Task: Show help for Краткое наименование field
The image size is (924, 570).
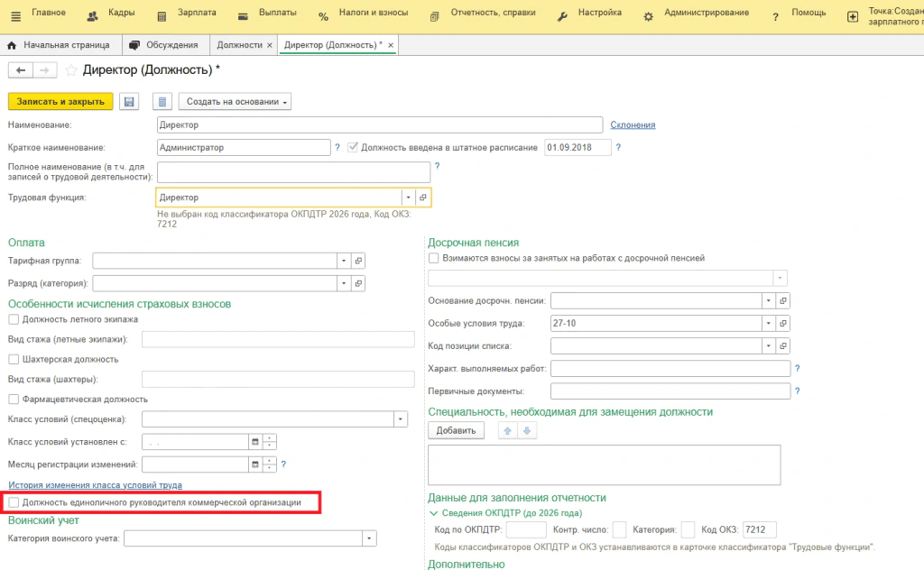Action: tap(337, 147)
